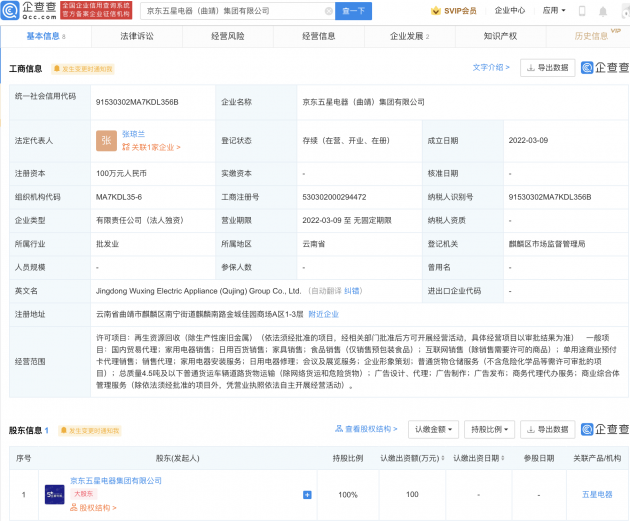This screenshot has height=521, width=630.
Task: Open the 股权结构 link under the shareholder
Action: point(93,508)
